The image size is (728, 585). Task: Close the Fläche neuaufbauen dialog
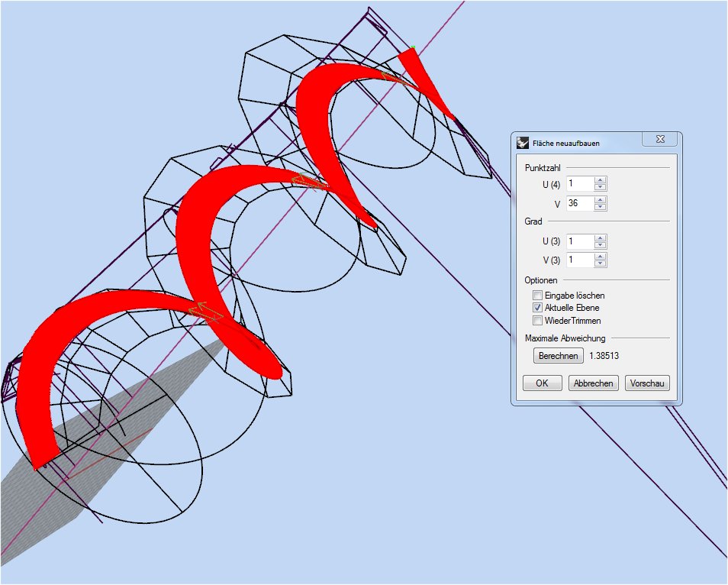pos(659,139)
